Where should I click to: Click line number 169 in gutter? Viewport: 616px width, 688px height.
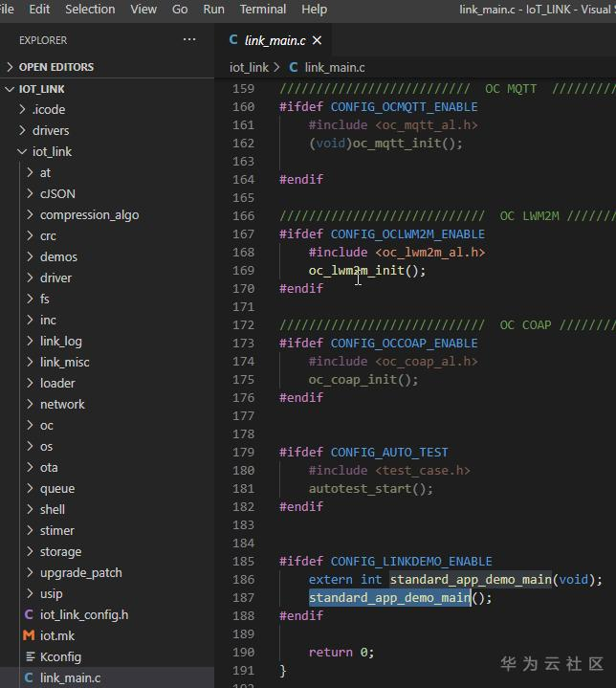point(244,270)
